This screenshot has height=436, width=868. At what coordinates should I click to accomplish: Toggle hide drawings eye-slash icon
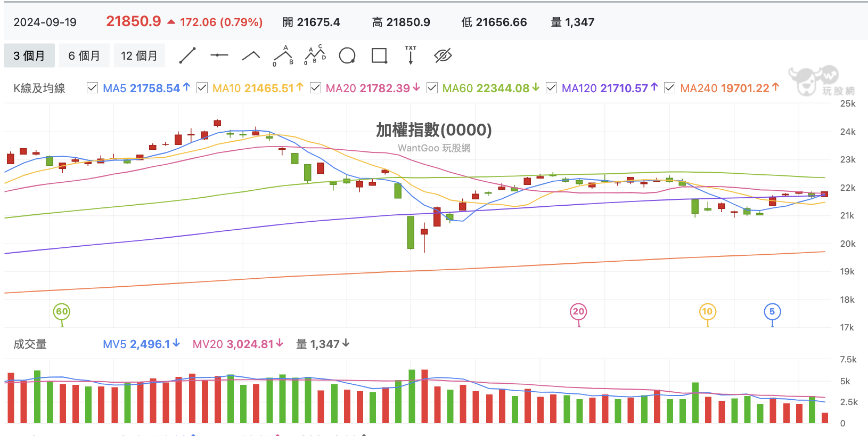point(443,55)
